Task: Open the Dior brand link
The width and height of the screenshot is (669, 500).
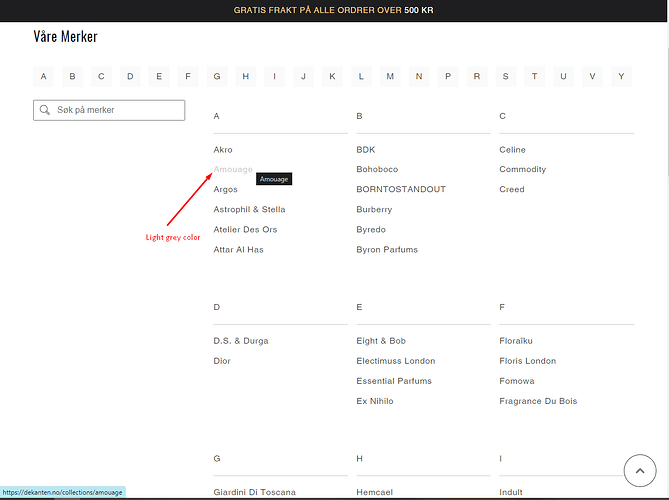Action: coord(222,361)
